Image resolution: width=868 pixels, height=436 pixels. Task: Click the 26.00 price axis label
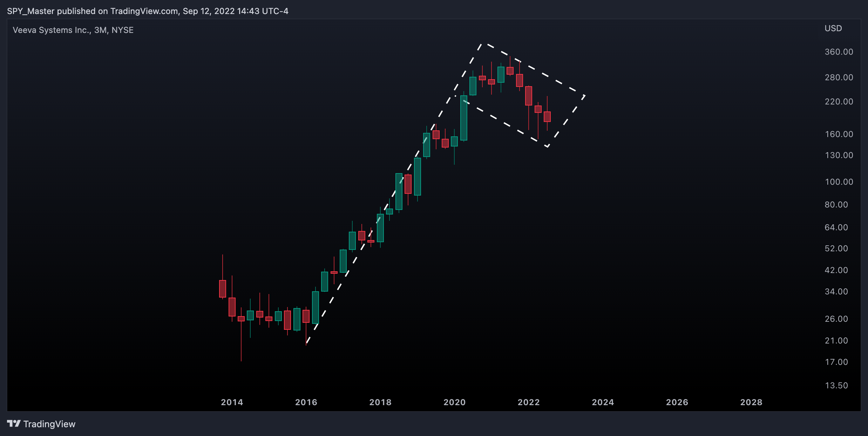(836, 319)
